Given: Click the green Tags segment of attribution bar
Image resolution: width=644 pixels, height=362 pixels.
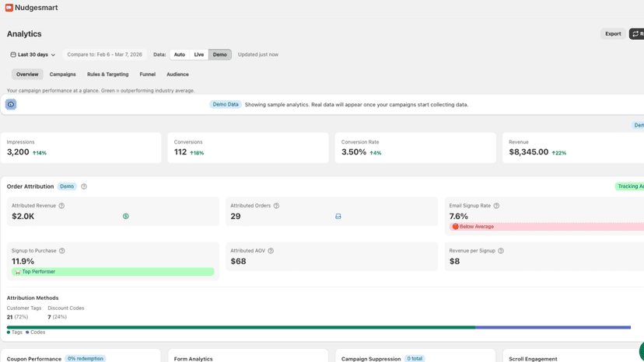Looking at the screenshot, I should [241, 328].
